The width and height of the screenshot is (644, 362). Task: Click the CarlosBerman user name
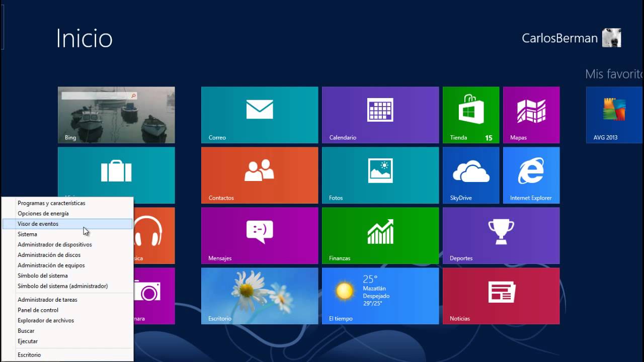pos(559,38)
